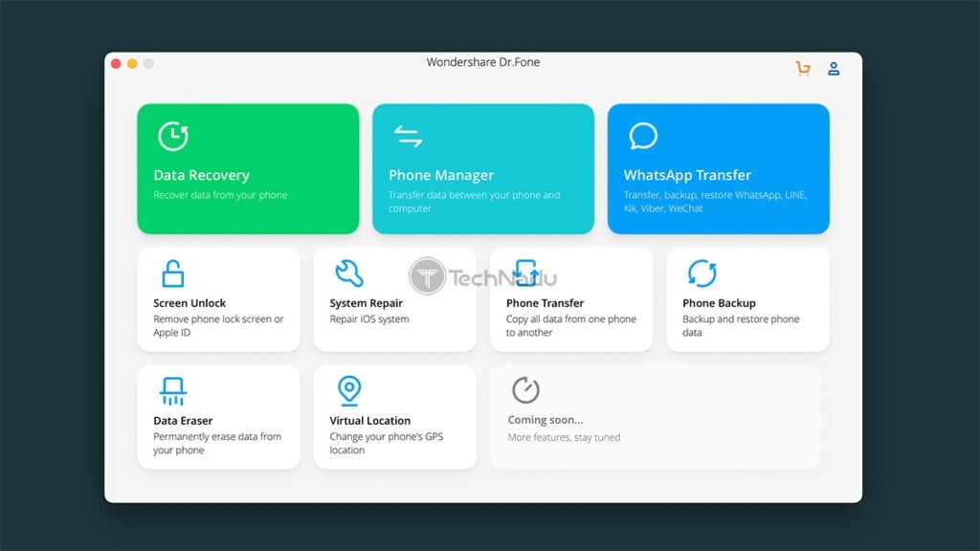Click the Data Eraser shredder icon
Viewport: 980px width, 551px height.
point(173,391)
